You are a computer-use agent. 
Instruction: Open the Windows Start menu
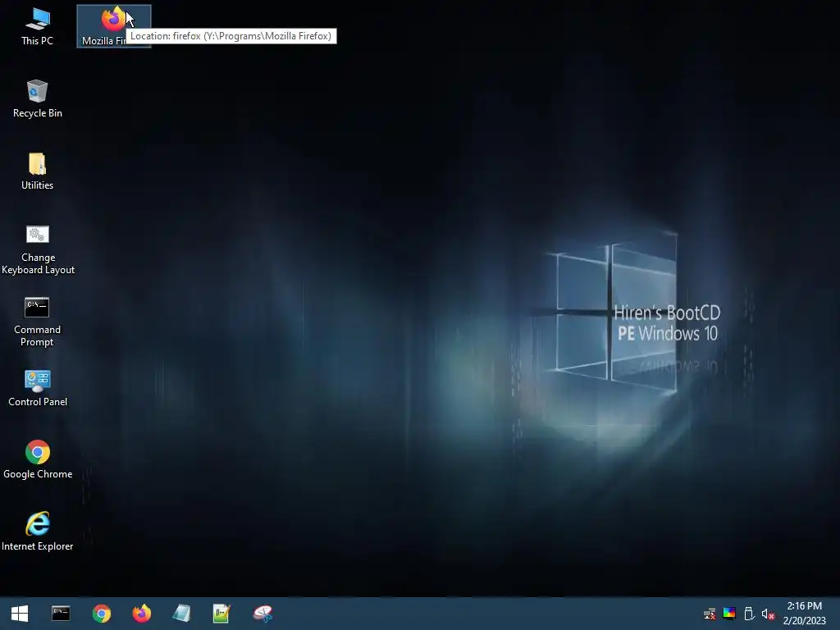pyautogui.click(x=20, y=614)
